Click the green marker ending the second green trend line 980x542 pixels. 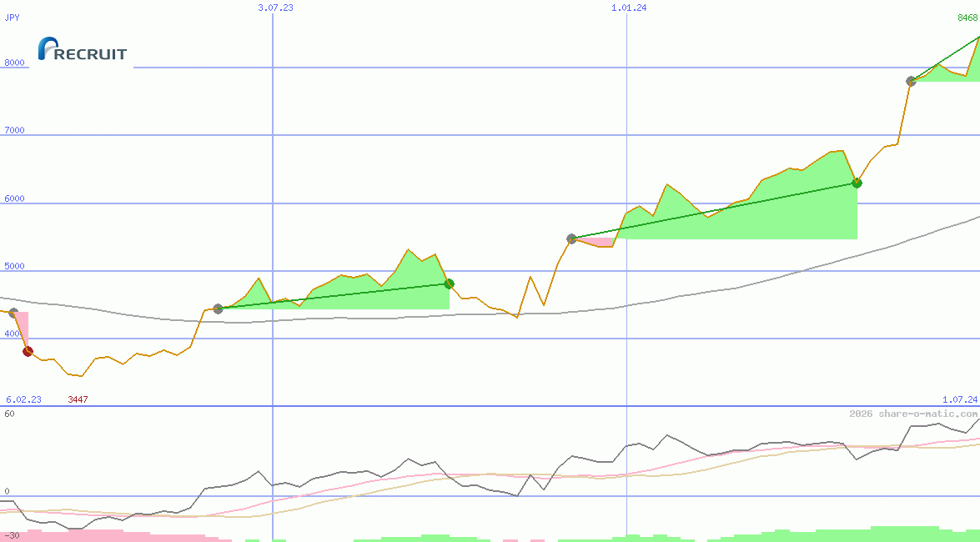click(857, 183)
